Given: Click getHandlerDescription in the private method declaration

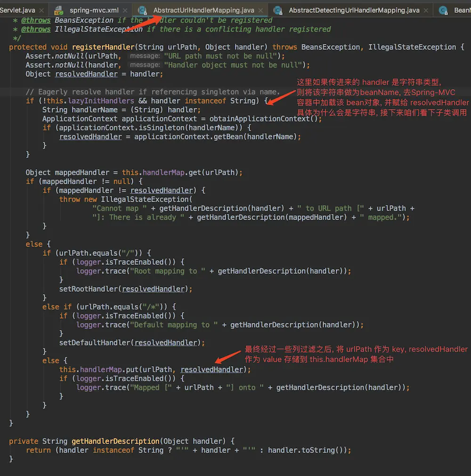Looking at the screenshot, I should click(115, 441).
